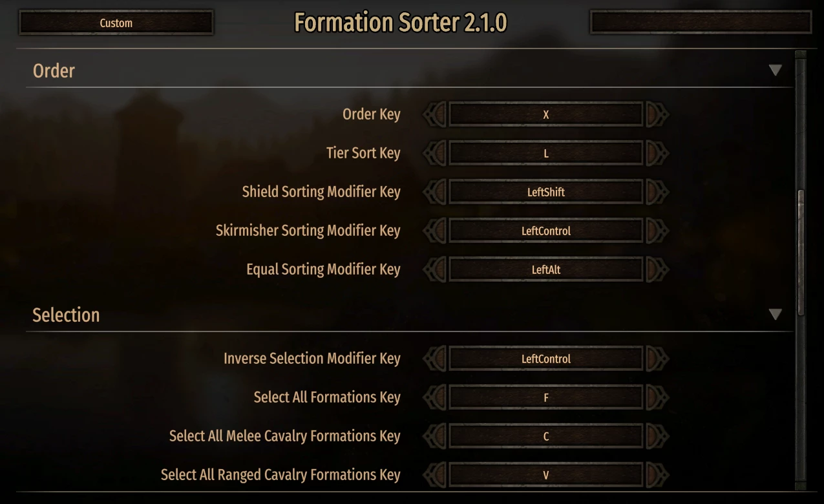Image resolution: width=824 pixels, height=504 pixels.
Task: Select next value for Tier Sort Key
Action: 657,154
